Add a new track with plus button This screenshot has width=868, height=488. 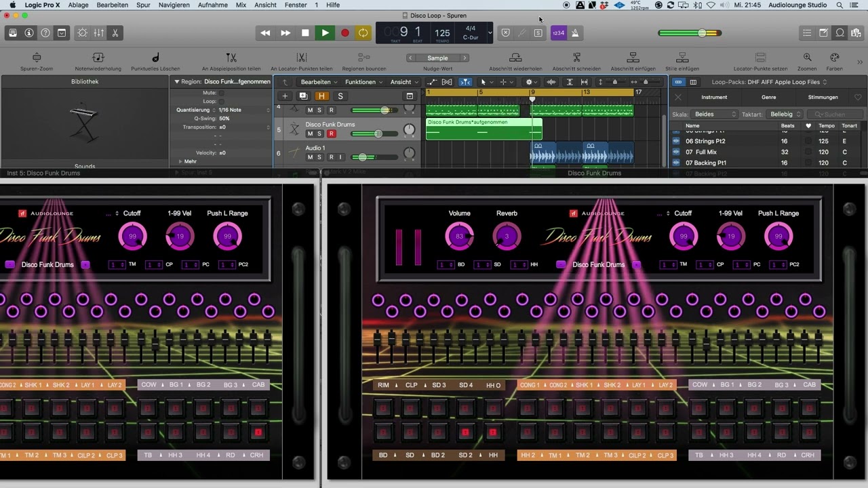point(285,96)
